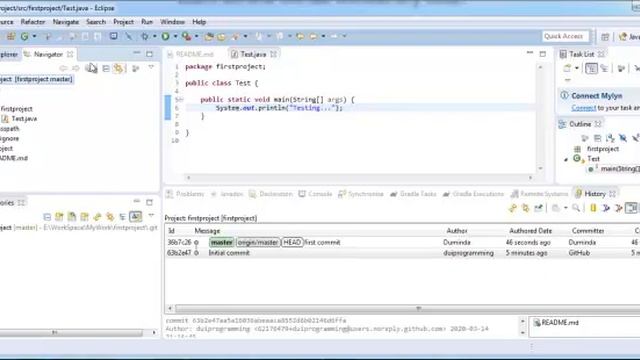This screenshot has width=640, height=360.
Task: Click the Committer column header
Action: tap(588, 231)
